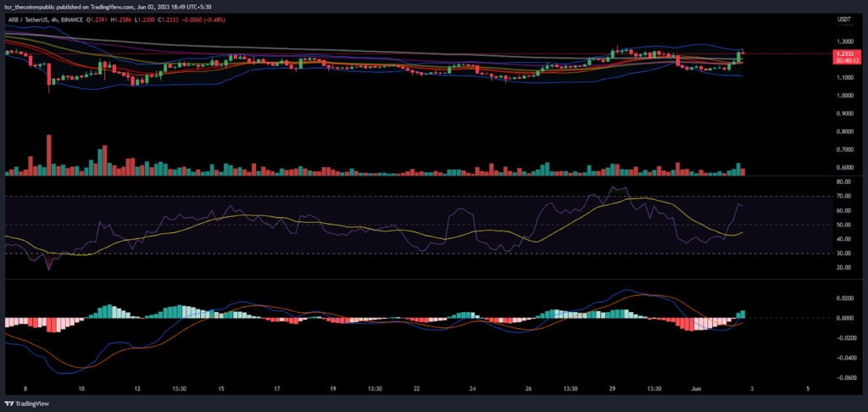This screenshot has height=412, width=868.
Task: Click the date label 26 on time axis
Action: pos(528,389)
